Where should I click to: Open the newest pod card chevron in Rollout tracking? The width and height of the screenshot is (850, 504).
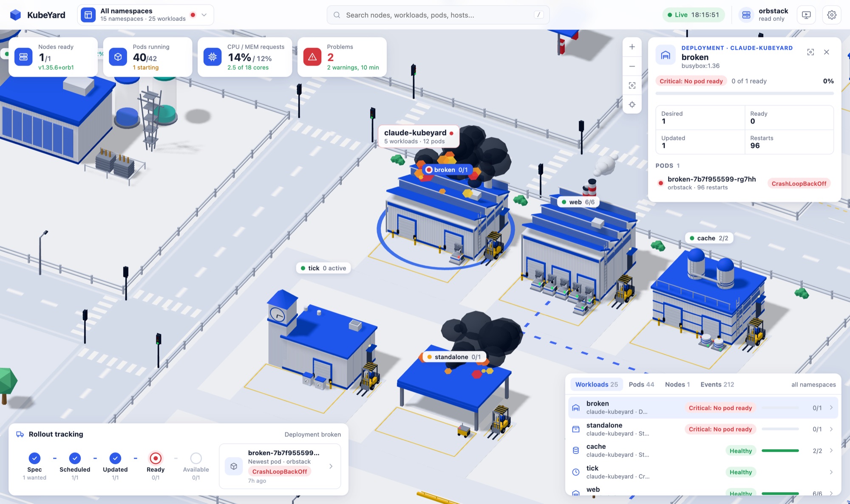click(x=331, y=466)
